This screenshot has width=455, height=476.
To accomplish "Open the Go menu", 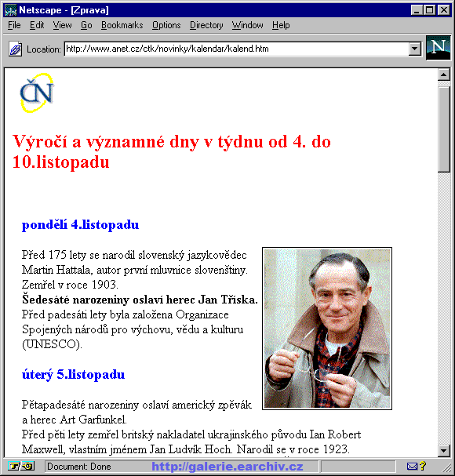I will 86,25.
